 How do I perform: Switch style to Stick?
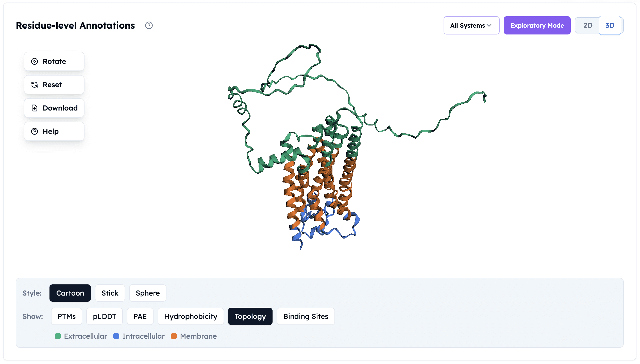tap(110, 293)
